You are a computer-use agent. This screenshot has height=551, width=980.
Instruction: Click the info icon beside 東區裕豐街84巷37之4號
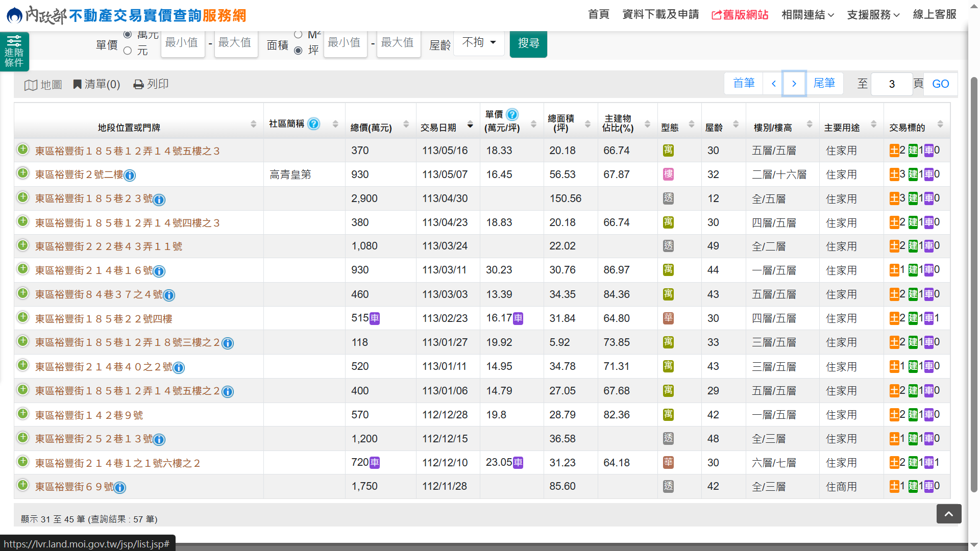(x=169, y=295)
